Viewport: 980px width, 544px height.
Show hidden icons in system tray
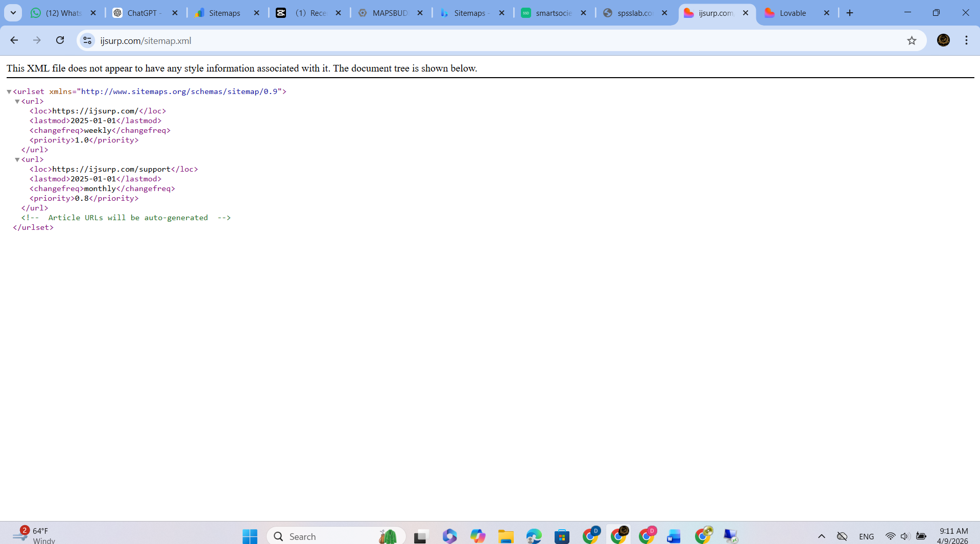tap(821, 536)
